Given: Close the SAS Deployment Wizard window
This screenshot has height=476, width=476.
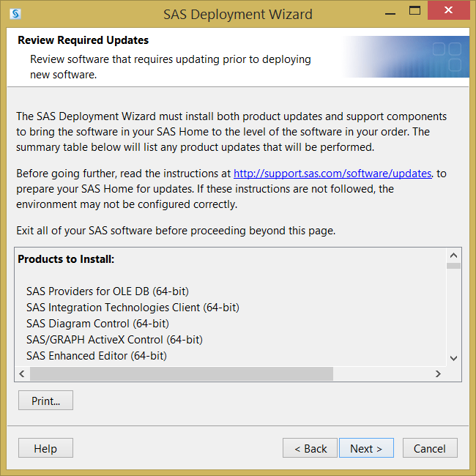Looking at the screenshot, I should [448, 10].
